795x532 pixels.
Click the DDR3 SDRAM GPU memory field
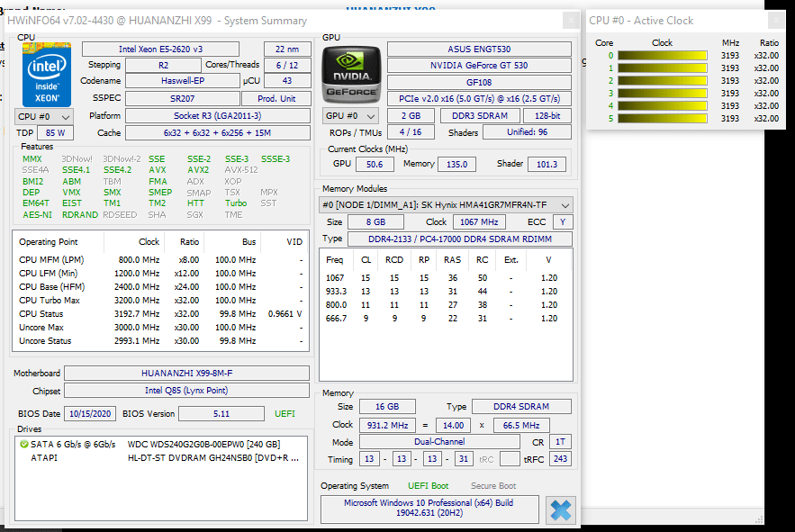tap(480, 115)
